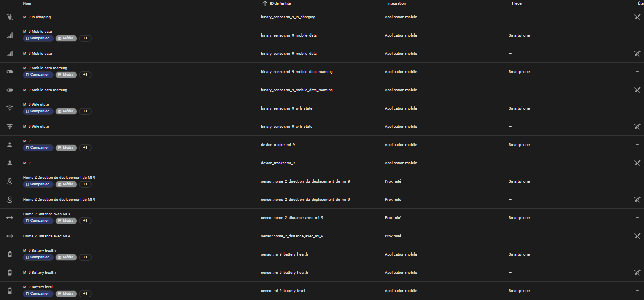The width and height of the screenshot is (644, 300).
Task: Sort by ID de l'entité column header
Action: tap(280, 3)
